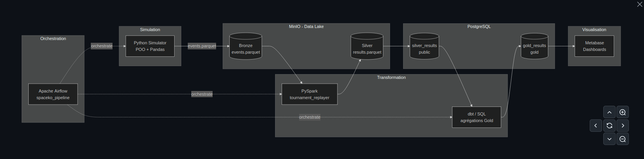
Task: Close the diagram viewer with the X
Action: point(639,4)
